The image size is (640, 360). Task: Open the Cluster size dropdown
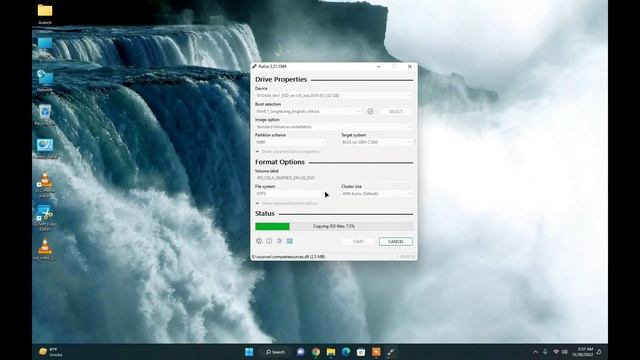[377, 193]
